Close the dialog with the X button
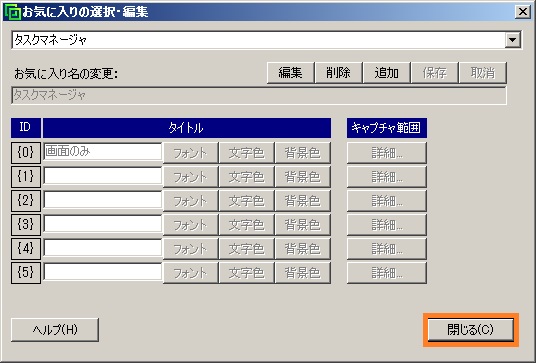The width and height of the screenshot is (536, 363). (x=523, y=12)
